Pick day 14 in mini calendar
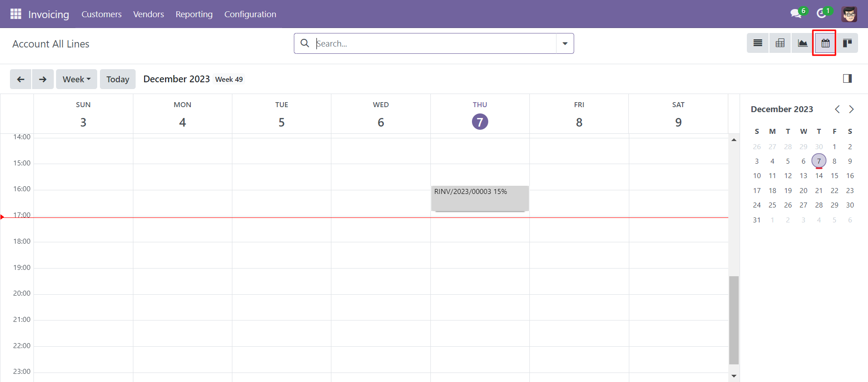 pyautogui.click(x=819, y=176)
